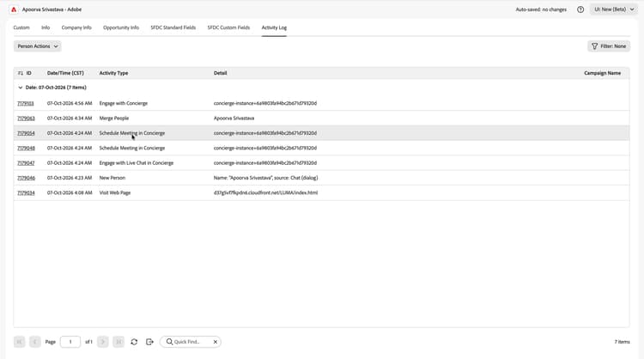Screen dimensions: 644x359
Task: Open the SFDC Custom Fields tab
Action: click(228, 27)
